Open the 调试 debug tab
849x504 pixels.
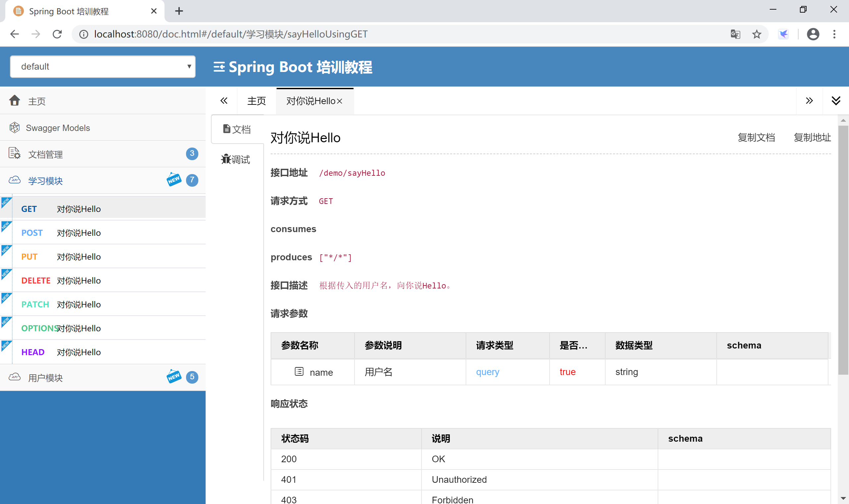point(236,159)
